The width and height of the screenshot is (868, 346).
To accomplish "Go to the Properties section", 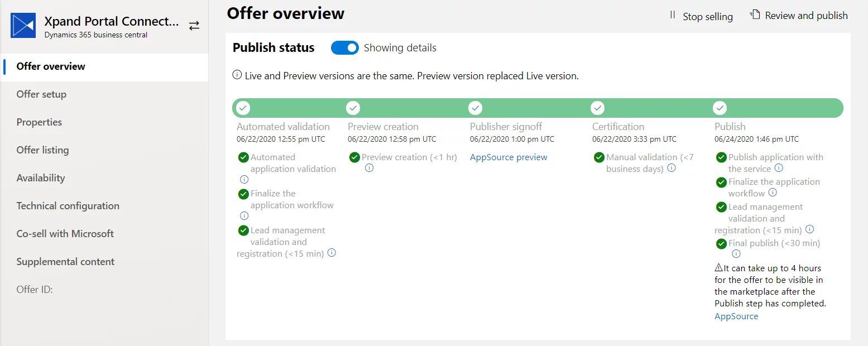I will pyautogui.click(x=39, y=122).
